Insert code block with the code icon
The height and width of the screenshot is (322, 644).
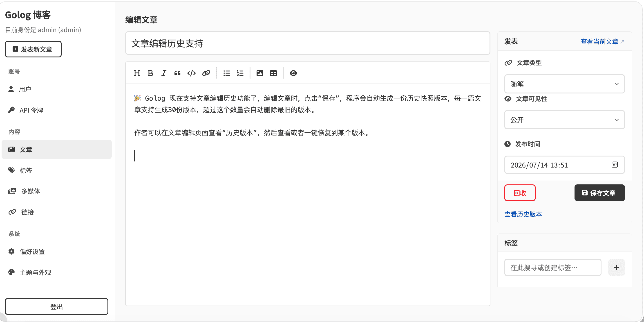point(192,73)
